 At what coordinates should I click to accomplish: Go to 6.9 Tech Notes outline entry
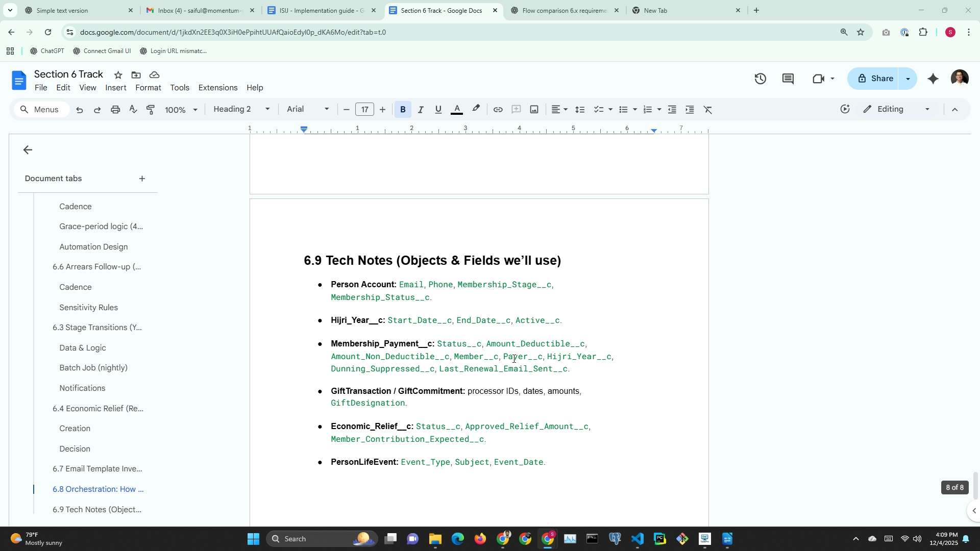pyautogui.click(x=97, y=509)
